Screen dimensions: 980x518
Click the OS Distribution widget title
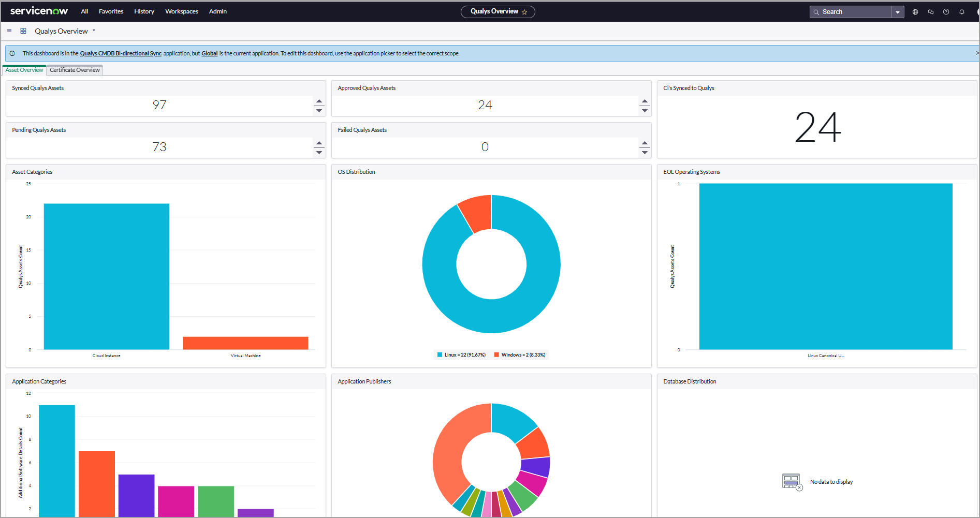click(356, 172)
